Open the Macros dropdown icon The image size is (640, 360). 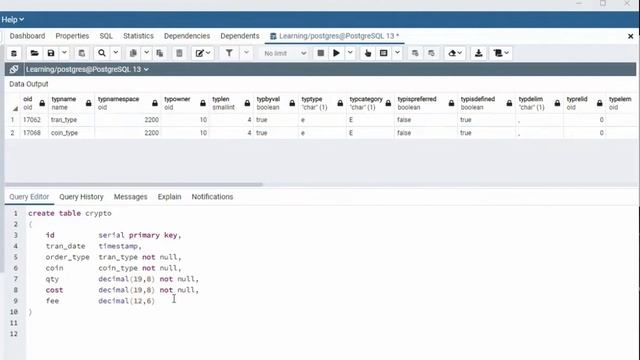pyautogui.click(x=500, y=53)
